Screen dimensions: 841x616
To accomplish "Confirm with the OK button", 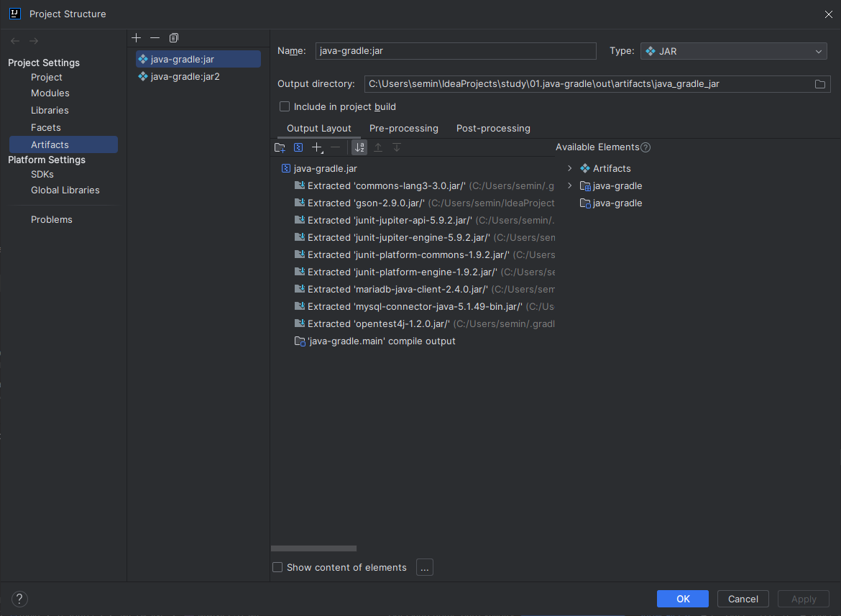I will tap(683, 599).
